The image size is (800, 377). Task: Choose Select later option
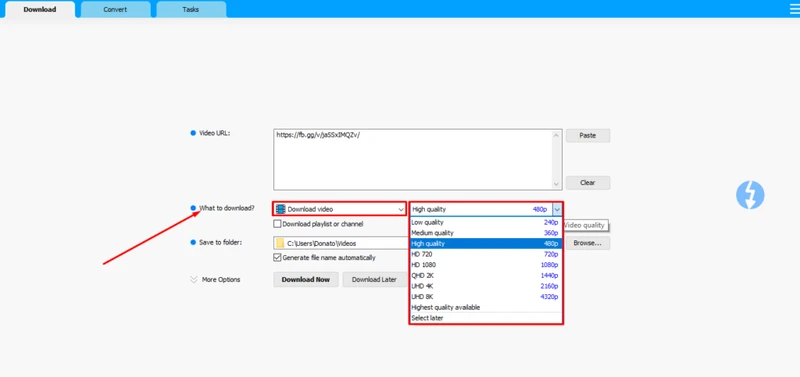click(x=485, y=318)
